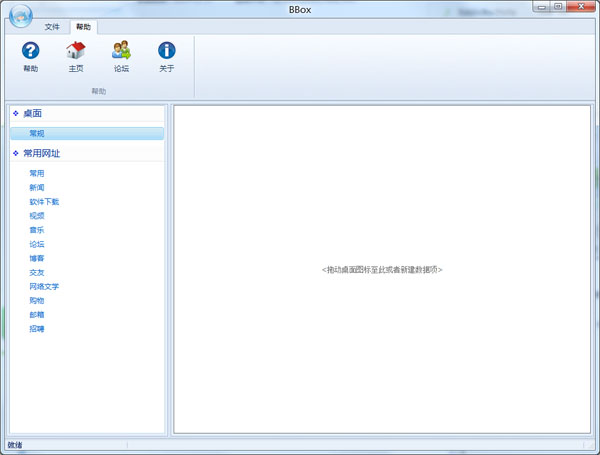Screen dimensions: 600x455
Task: Select the 新闻 category
Action: [37, 187]
